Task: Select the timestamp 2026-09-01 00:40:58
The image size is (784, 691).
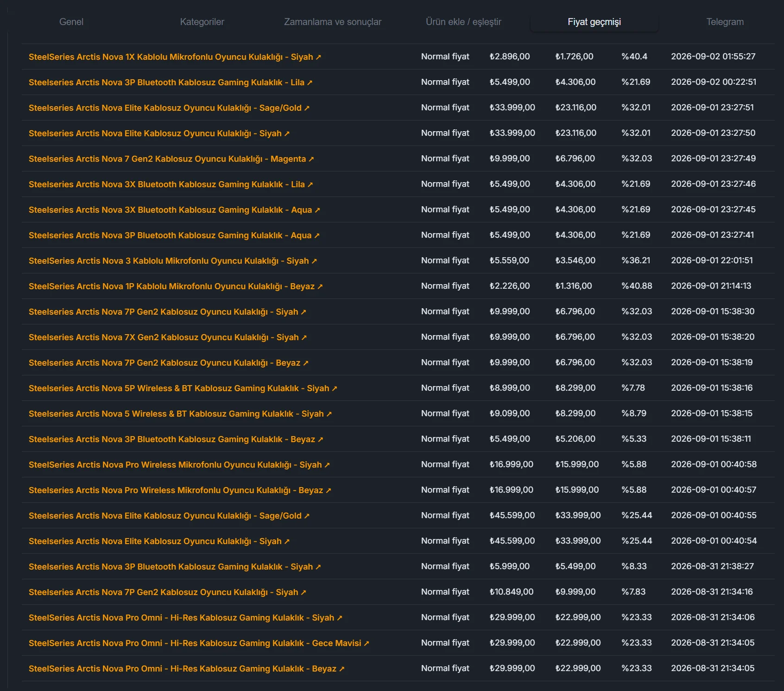Action: click(x=714, y=464)
